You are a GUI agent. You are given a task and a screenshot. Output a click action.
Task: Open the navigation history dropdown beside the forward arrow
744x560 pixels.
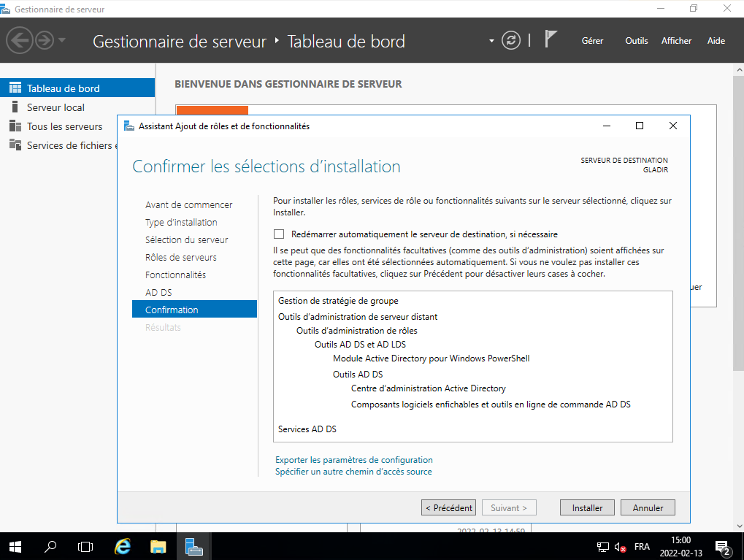(x=61, y=40)
